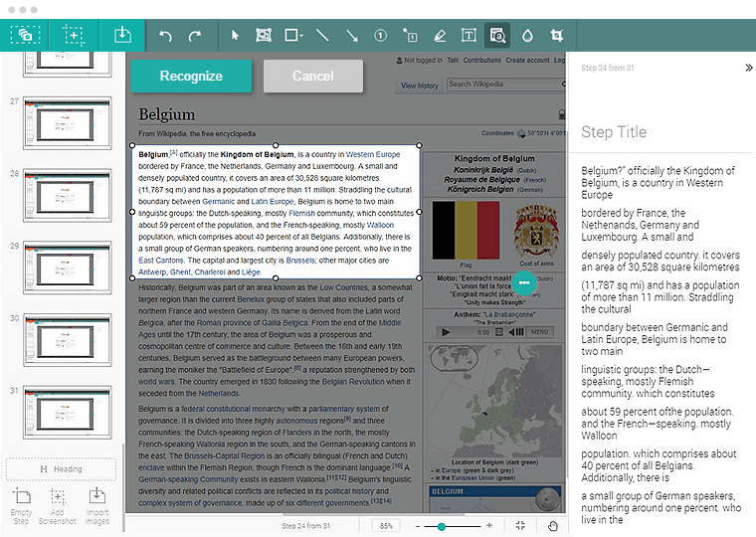Select step 29 thumbnail
Viewport: 756px width, 537px height.
coord(66,264)
